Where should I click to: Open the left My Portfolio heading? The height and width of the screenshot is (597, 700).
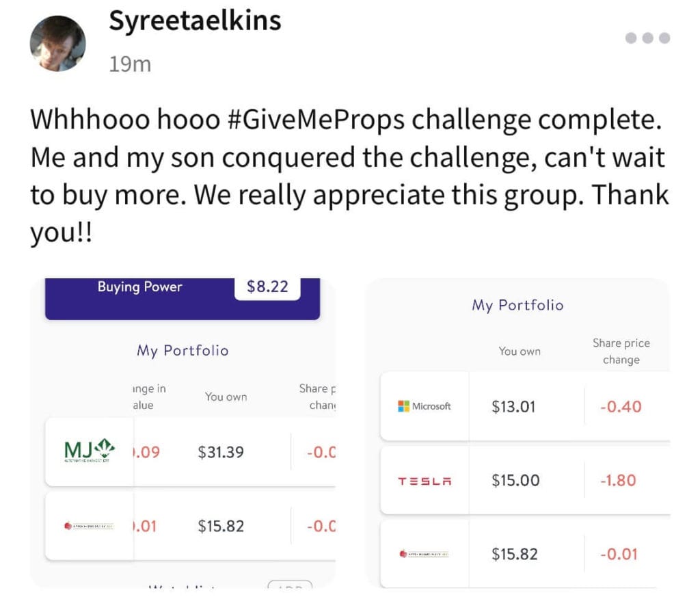183,351
